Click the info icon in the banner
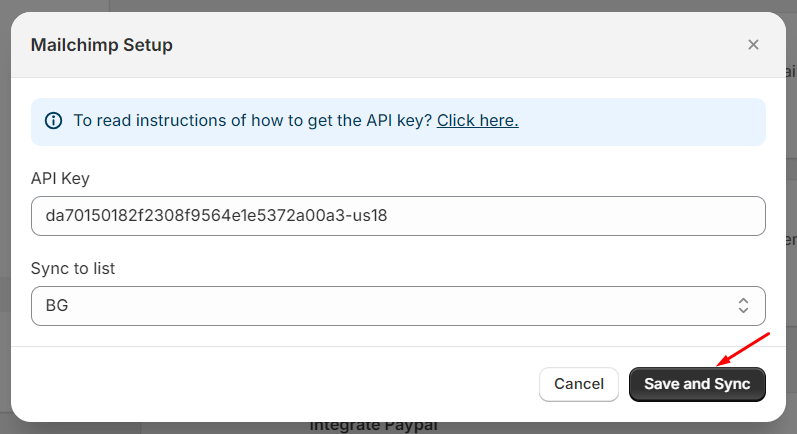 (x=54, y=121)
